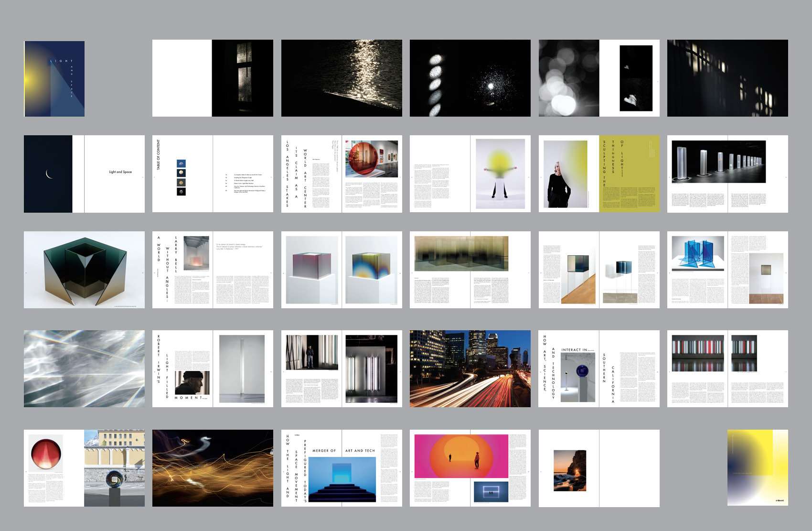Click the top moon icon in table of contents
812x531 pixels.
(181, 163)
